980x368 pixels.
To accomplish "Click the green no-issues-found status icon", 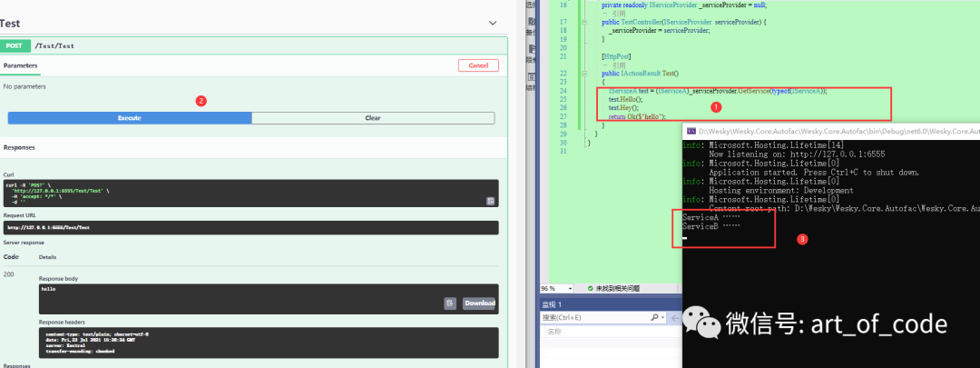I will coord(591,288).
